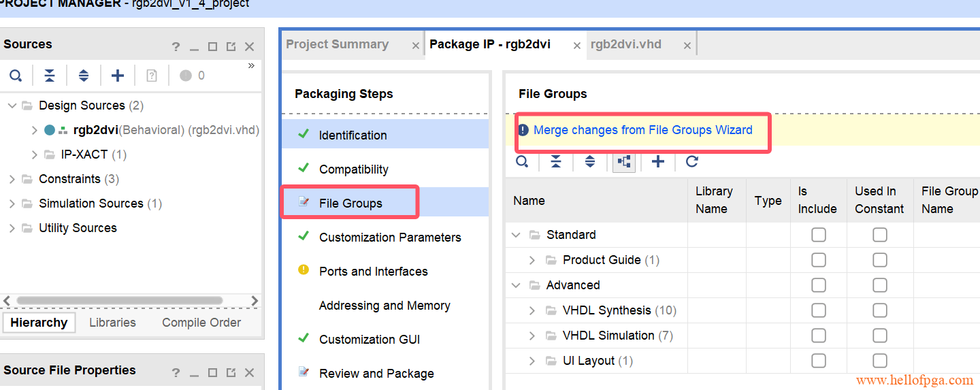The image size is (980, 390).
Task: Check Is Include box for Product Guide
Action: click(819, 260)
